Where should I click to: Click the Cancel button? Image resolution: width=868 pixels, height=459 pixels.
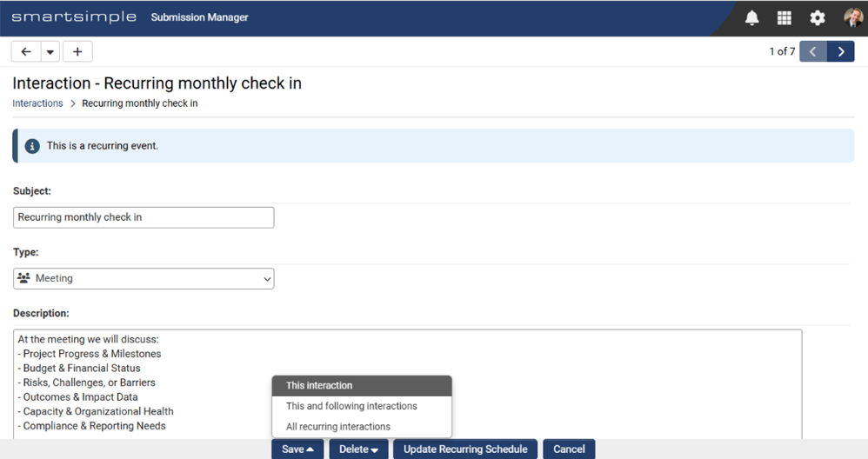[x=569, y=449]
